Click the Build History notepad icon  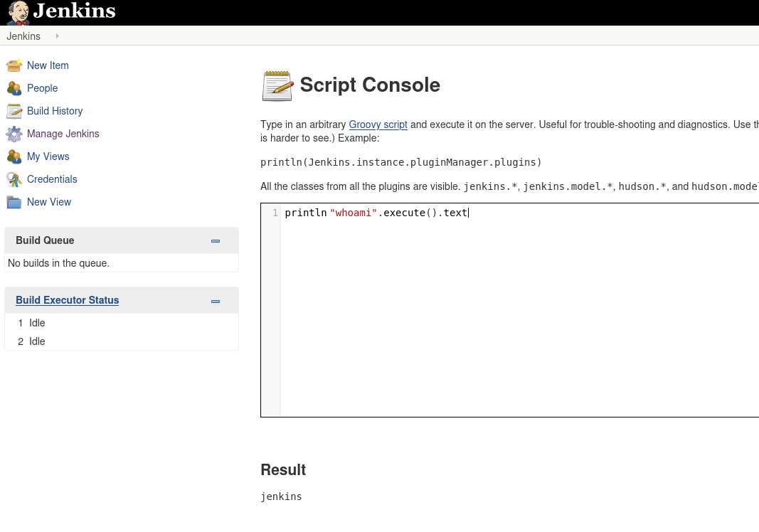tap(14, 111)
